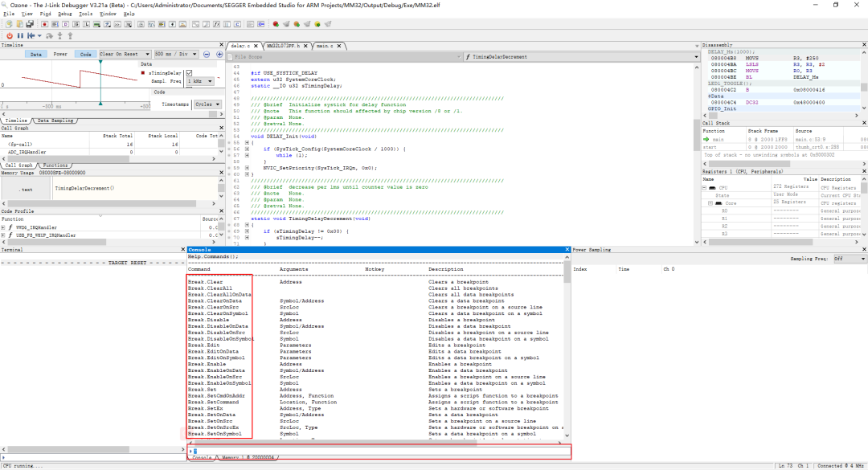This screenshot has height=470, width=868.
Task: Switch to the main.c tab
Action: pyautogui.click(x=325, y=46)
